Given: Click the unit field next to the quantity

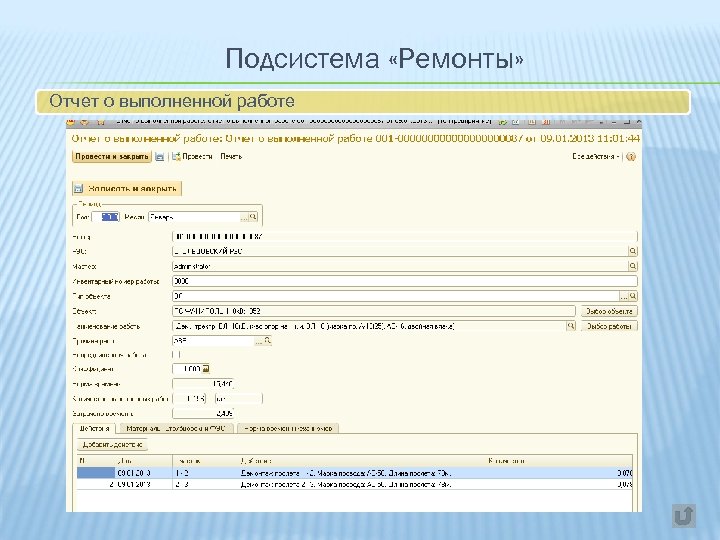Looking at the screenshot, I should coord(238,399).
